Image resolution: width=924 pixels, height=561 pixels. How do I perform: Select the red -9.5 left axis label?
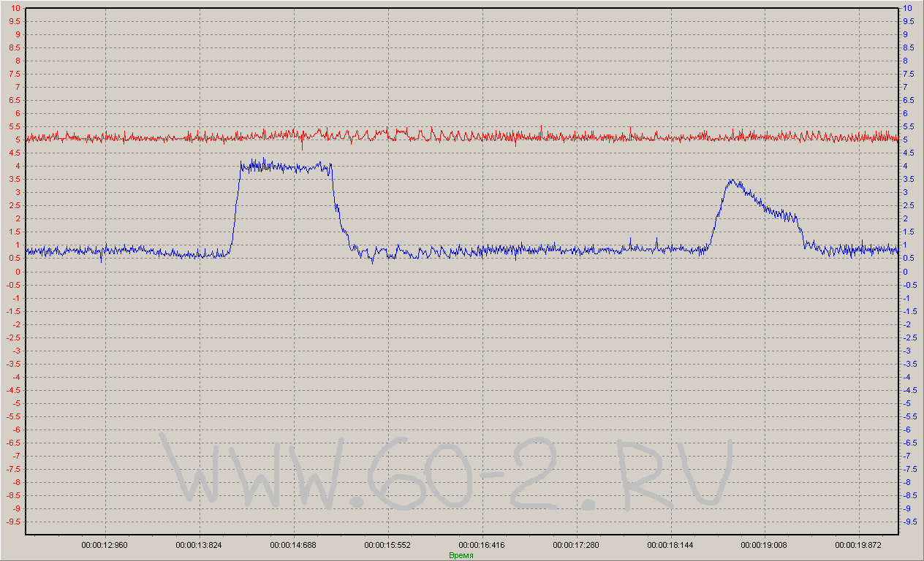pos(12,522)
